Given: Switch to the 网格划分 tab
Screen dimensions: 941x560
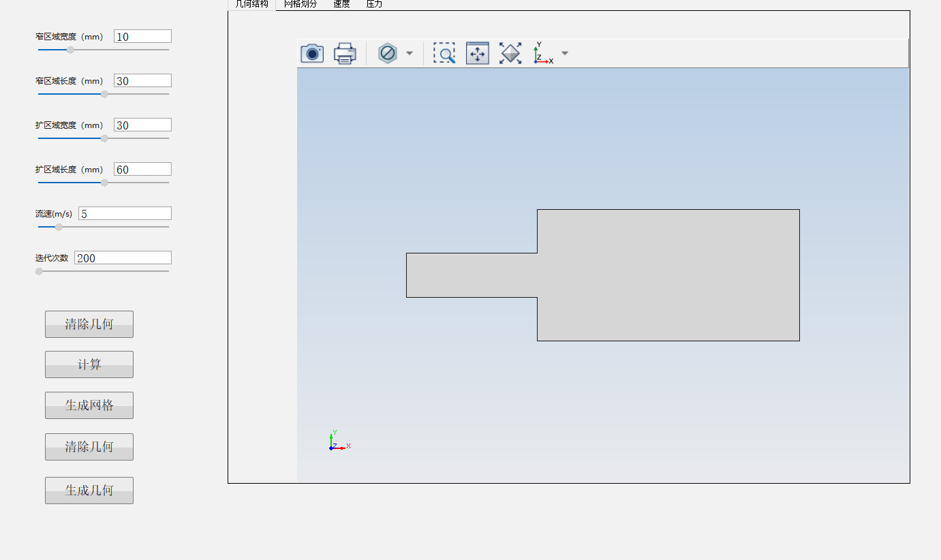Looking at the screenshot, I should point(300,4).
